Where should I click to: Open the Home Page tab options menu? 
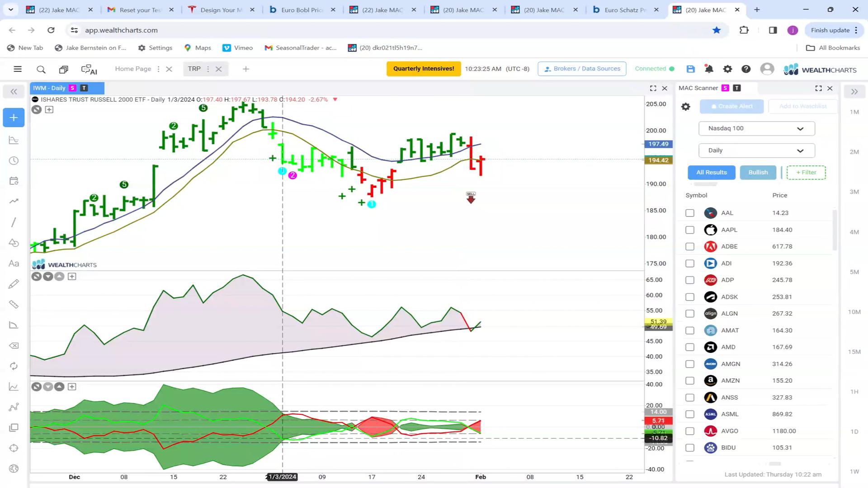pyautogui.click(x=158, y=69)
